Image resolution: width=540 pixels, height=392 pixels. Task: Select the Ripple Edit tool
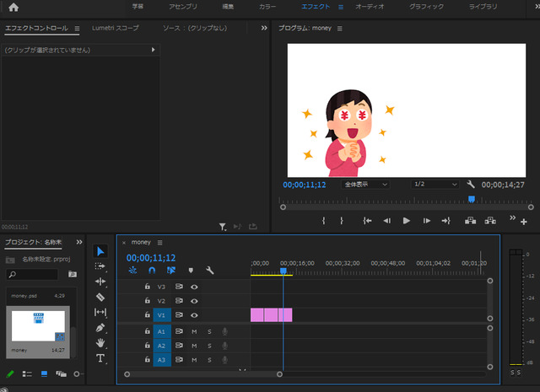(x=100, y=282)
